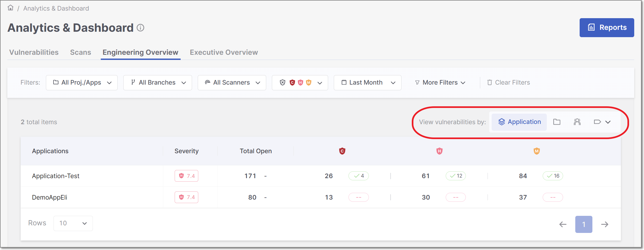
Task: Click the home breadcrumb icon
Action: pos(11,8)
